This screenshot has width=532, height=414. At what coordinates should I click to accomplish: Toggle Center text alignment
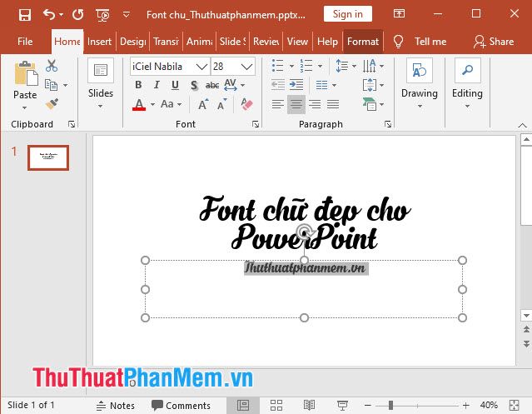click(x=296, y=104)
